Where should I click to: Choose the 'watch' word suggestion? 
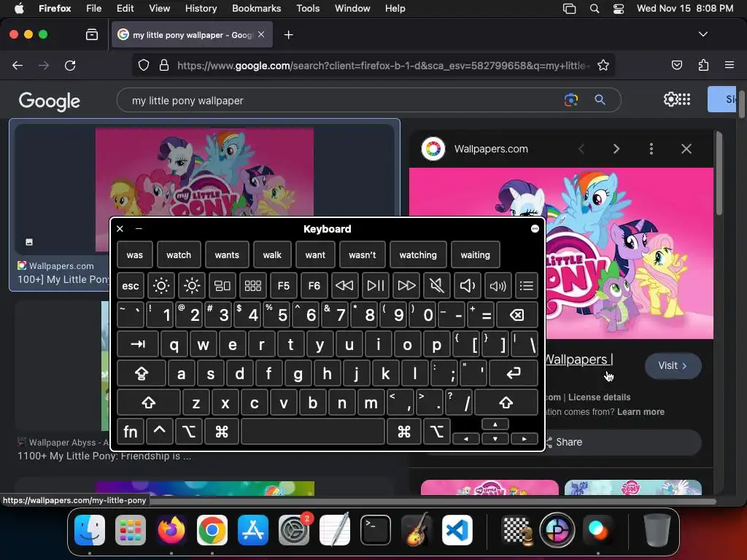click(179, 254)
